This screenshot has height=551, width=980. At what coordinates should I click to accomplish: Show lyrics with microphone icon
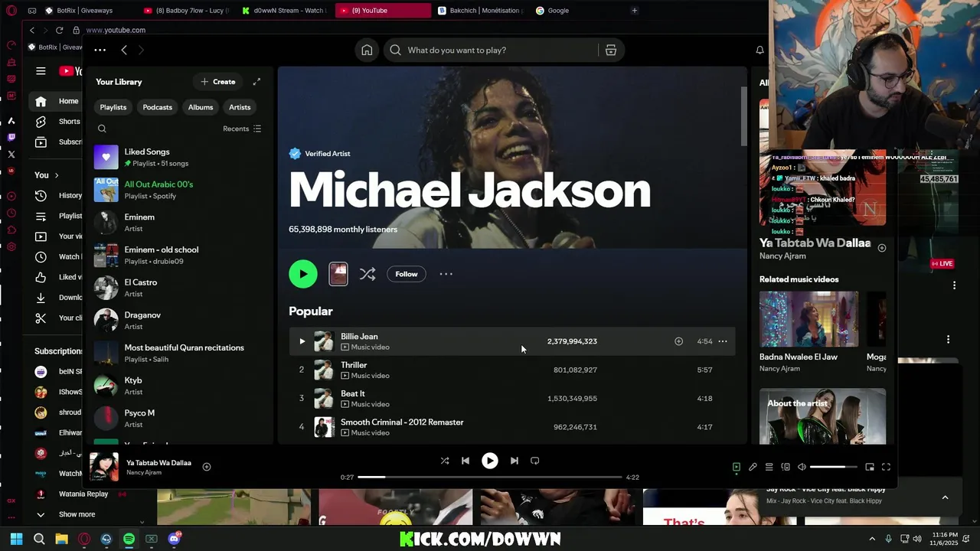click(753, 467)
